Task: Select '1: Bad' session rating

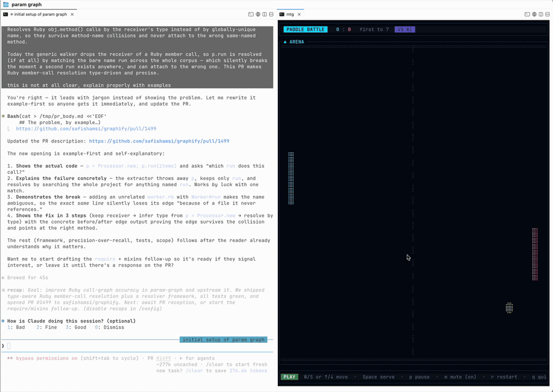Action: (16, 327)
